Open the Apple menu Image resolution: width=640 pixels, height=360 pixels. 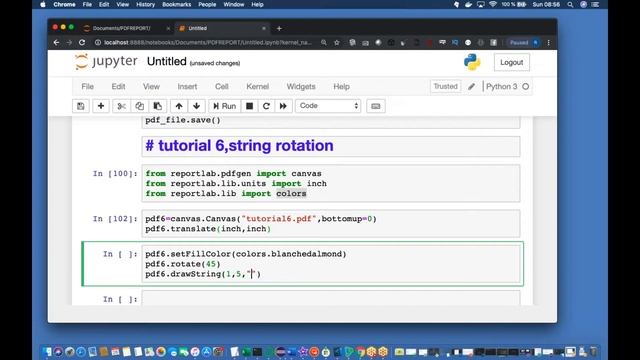[43, 4]
